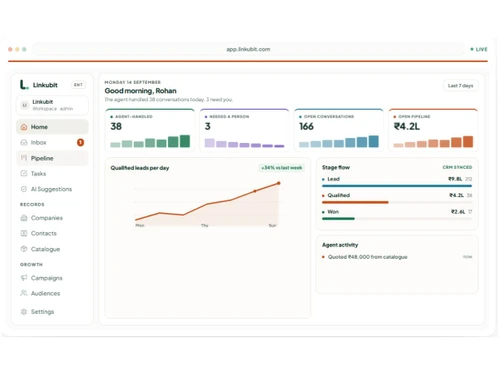Click the tallest orange Open Pipeline bar

point(468,142)
